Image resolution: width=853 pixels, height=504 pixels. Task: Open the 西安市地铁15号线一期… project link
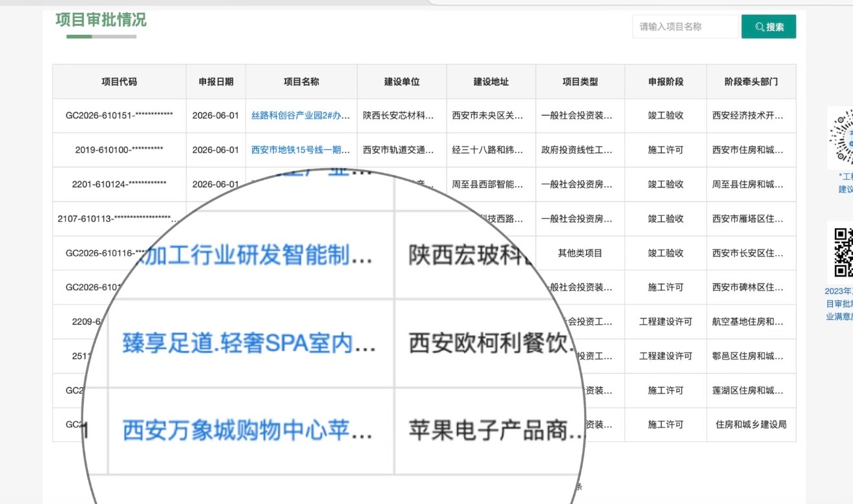pyautogui.click(x=301, y=150)
